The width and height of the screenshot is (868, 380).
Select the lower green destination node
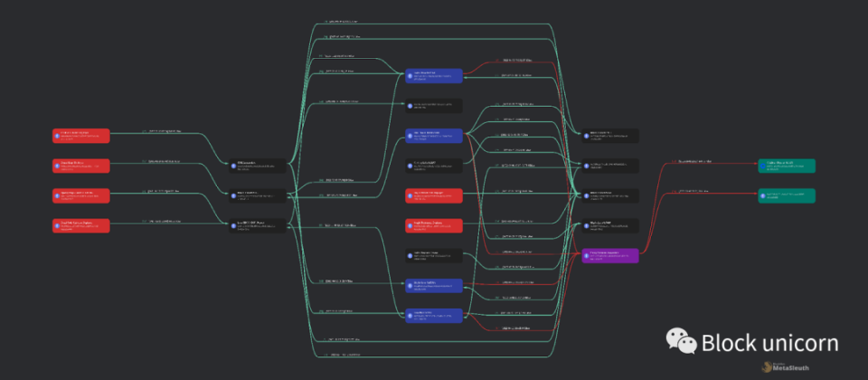pos(786,195)
